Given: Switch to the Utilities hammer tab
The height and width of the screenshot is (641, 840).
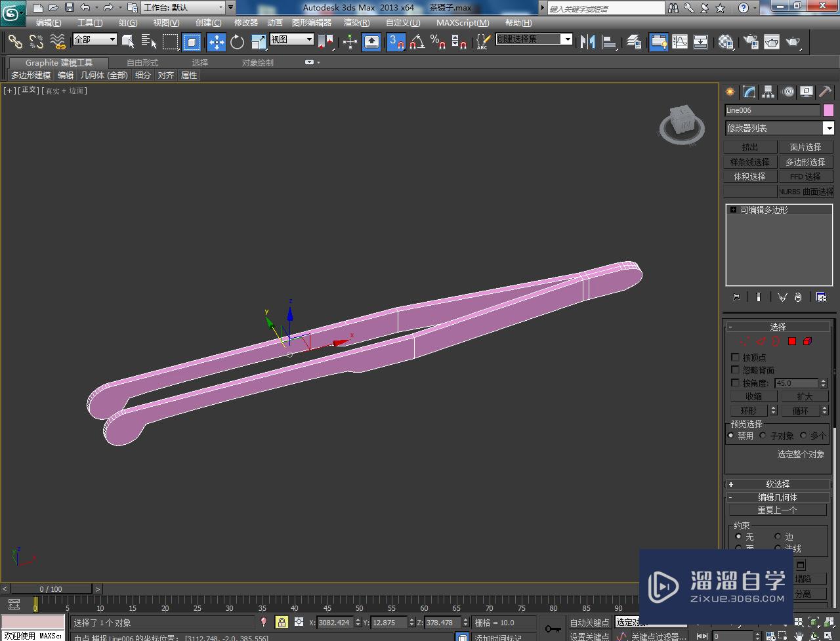Looking at the screenshot, I should click(825, 92).
